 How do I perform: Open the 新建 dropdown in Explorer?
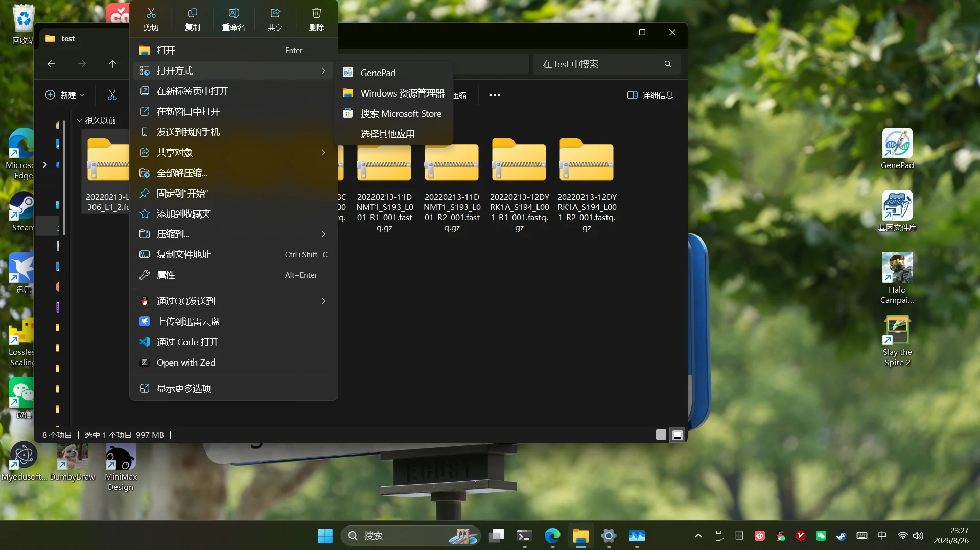[65, 95]
